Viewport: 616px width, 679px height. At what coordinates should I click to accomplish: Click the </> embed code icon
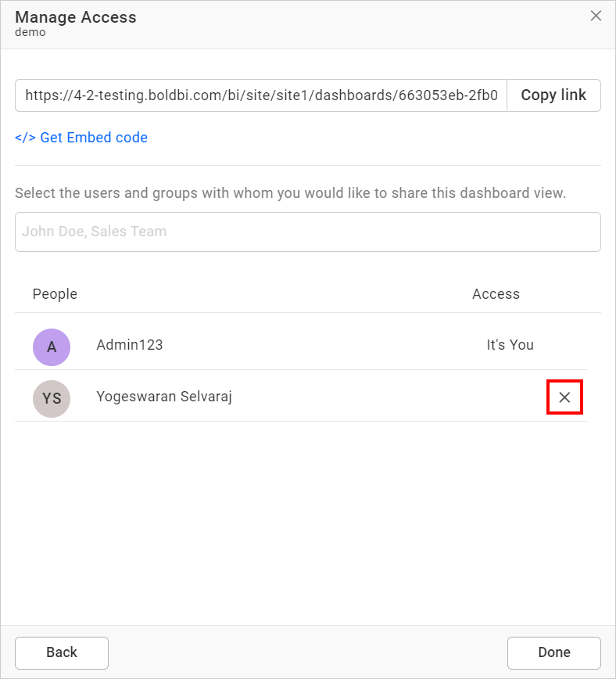[25, 138]
